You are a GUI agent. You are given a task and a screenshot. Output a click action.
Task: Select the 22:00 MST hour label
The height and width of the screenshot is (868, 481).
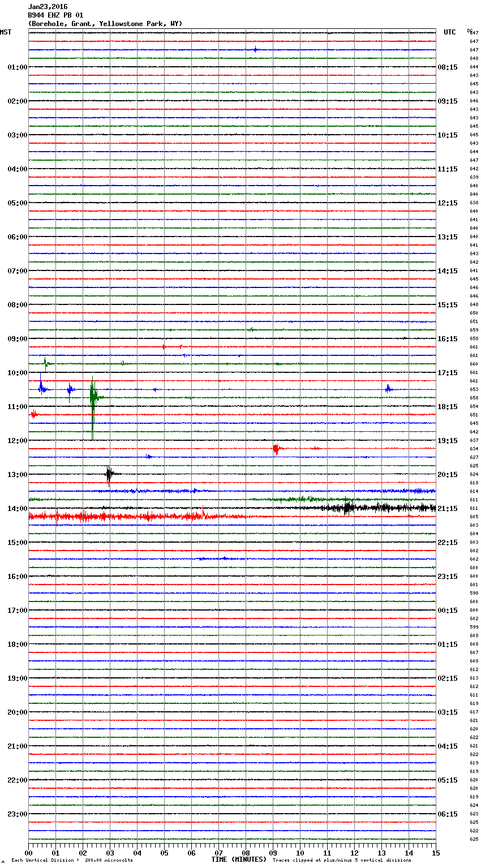[18, 780]
